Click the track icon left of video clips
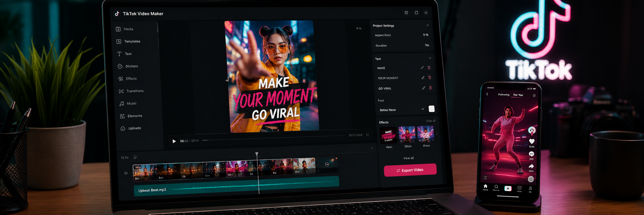644x215 pixels. [x=126, y=173]
